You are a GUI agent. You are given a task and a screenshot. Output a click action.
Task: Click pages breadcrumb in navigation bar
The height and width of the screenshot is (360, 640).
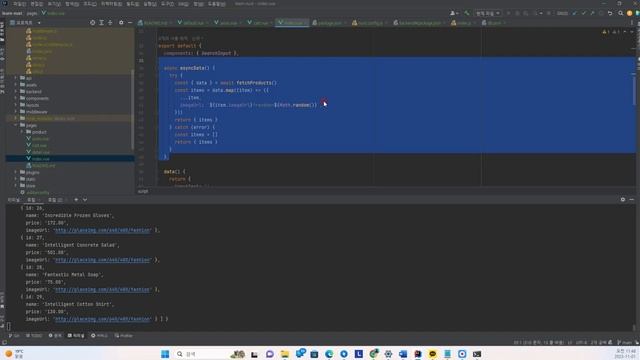point(32,13)
